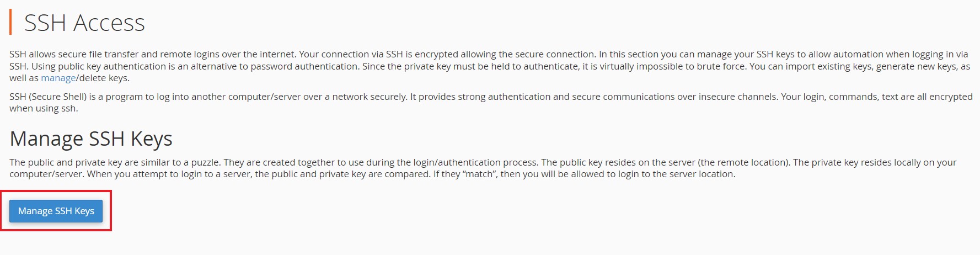The height and width of the screenshot is (255, 980).
Task: Click the paragraph starting "SSH allows secure file transfer"
Action: [x=490, y=66]
